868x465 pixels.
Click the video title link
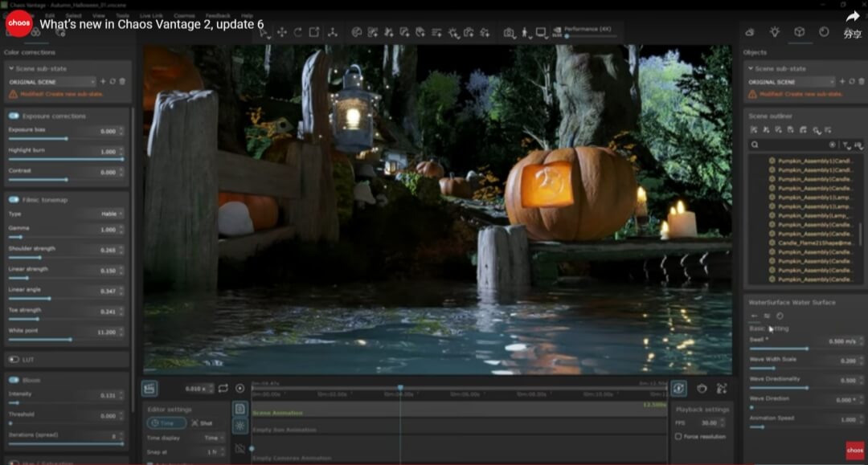152,24
